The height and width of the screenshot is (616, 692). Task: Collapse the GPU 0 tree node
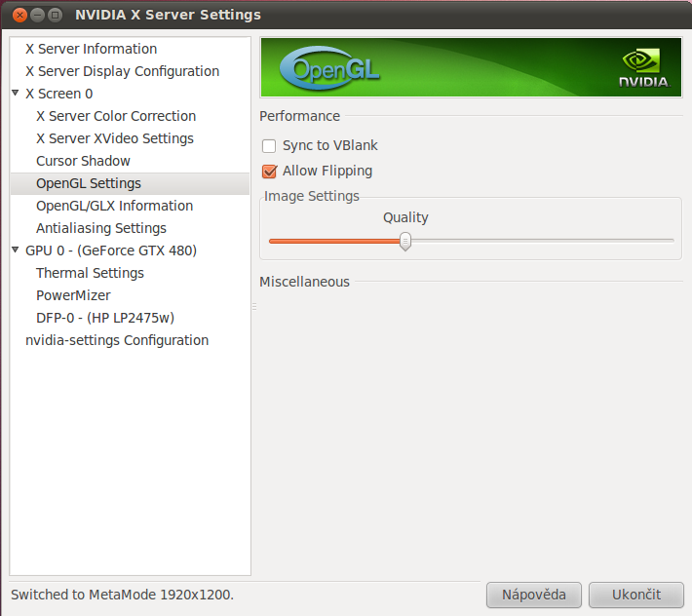pos(16,250)
